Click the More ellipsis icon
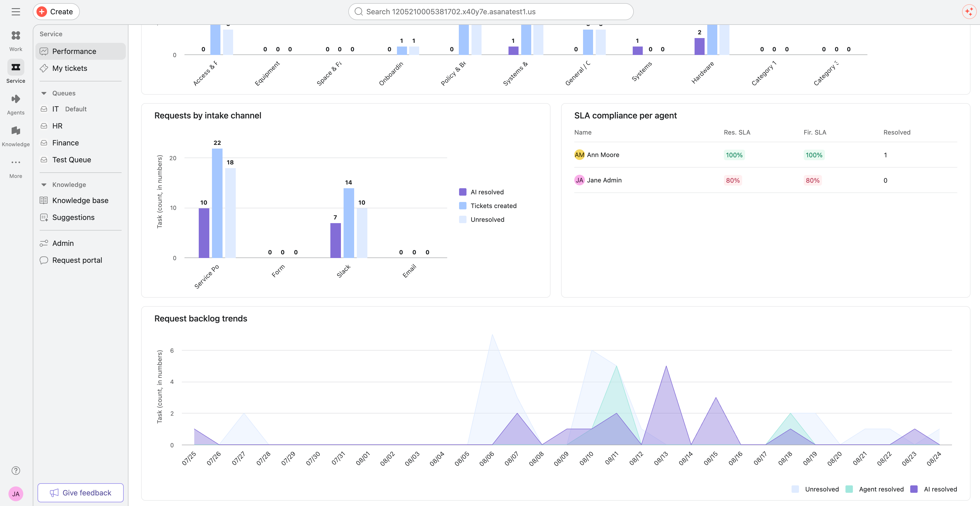The height and width of the screenshot is (506, 980). pos(16,162)
